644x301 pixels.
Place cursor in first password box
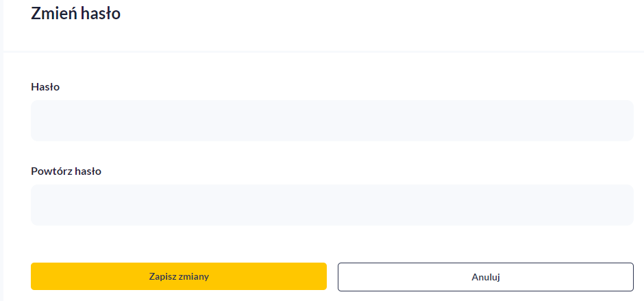pos(332,121)
